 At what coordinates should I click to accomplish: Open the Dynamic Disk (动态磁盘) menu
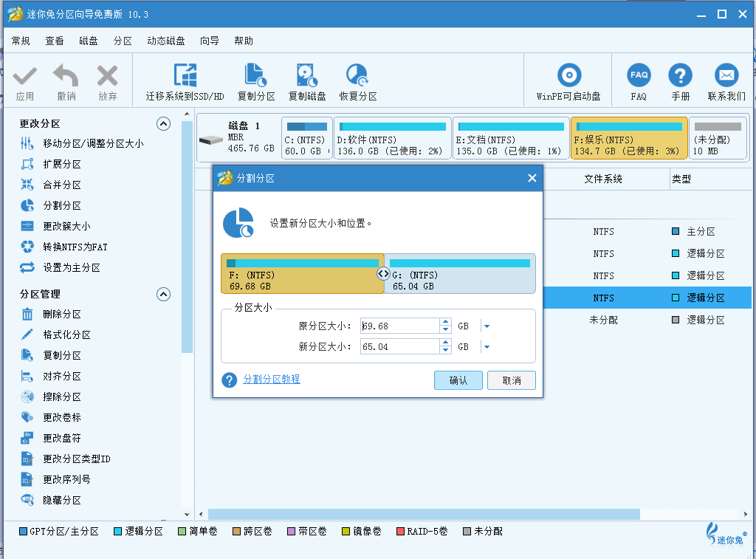pos(166,41)
